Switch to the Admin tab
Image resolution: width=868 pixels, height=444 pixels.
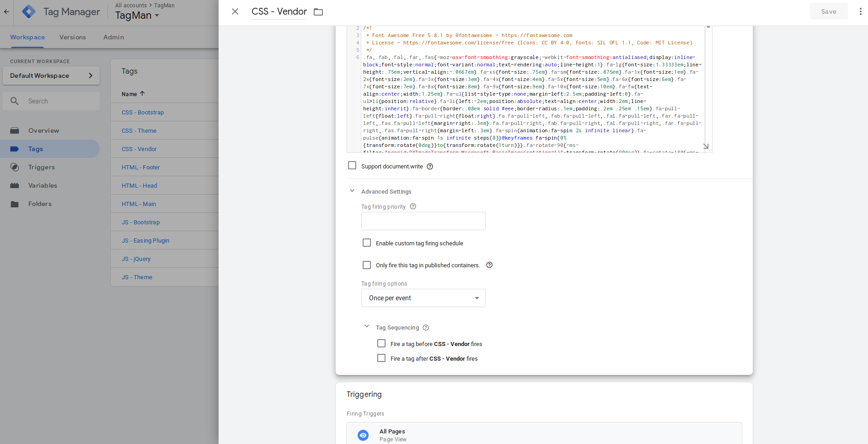click(113, 37)
